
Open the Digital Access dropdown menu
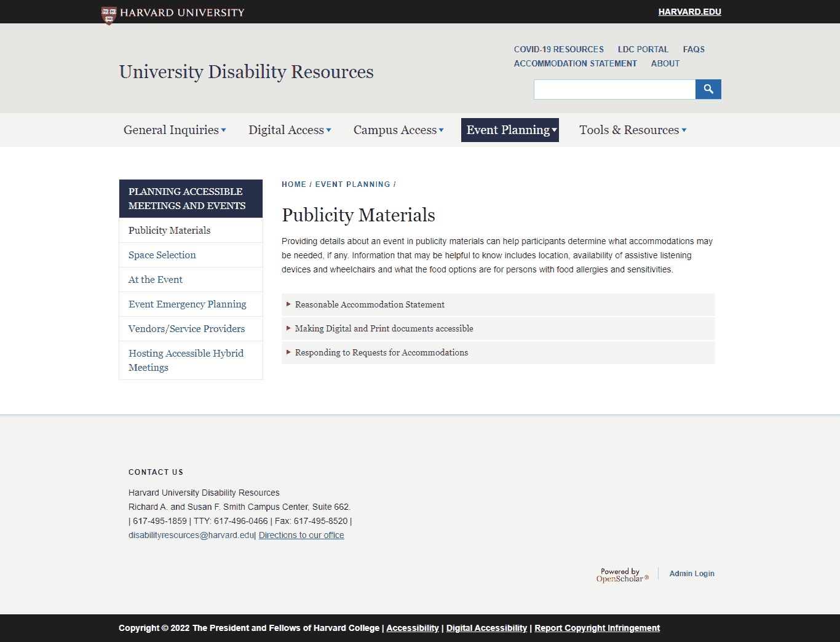pyautogui.click(x=290, y=130)
